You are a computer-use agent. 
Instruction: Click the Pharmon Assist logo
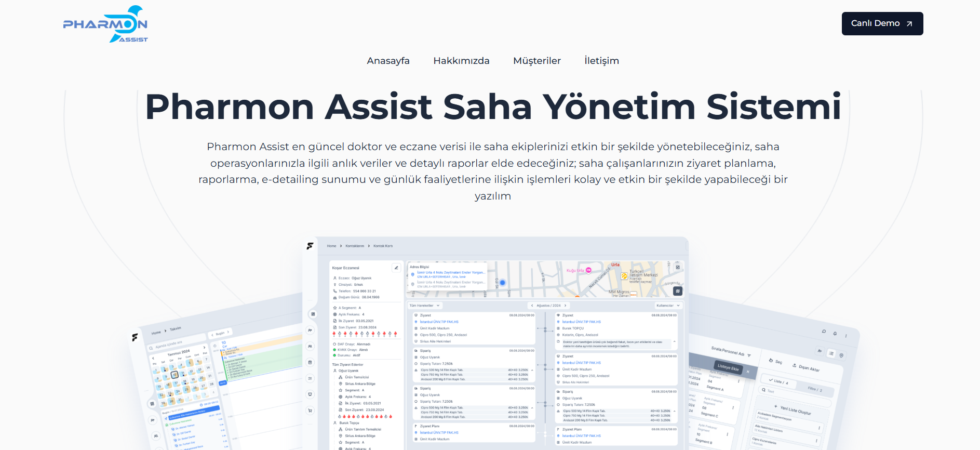tap(105, 24)
